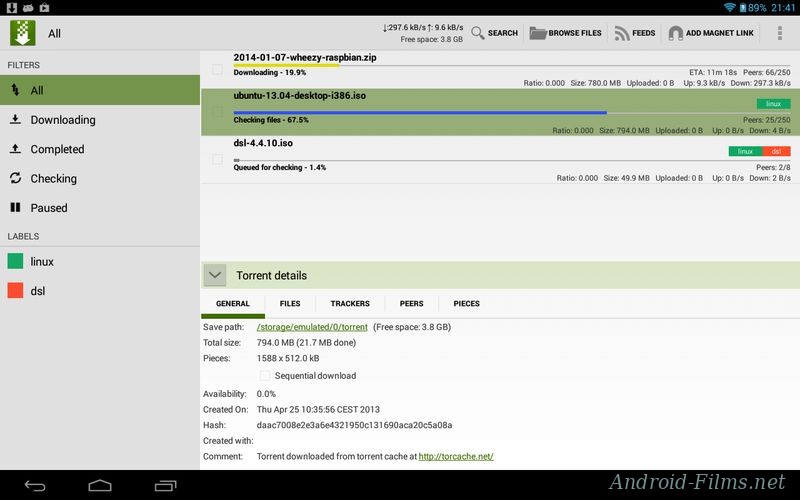Select the red dsl label swatch
This screenshot has width=800, height=500.
click(x=15, y=291)
